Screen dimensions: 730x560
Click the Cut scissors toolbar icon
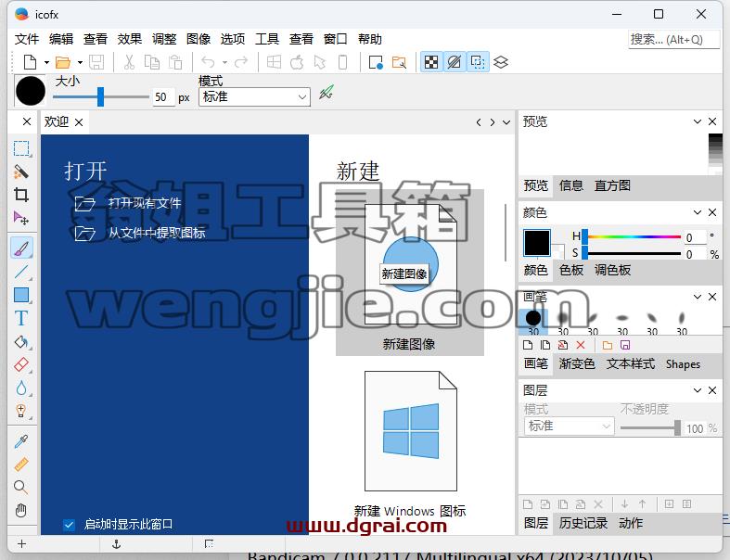(x=129, y=62)
